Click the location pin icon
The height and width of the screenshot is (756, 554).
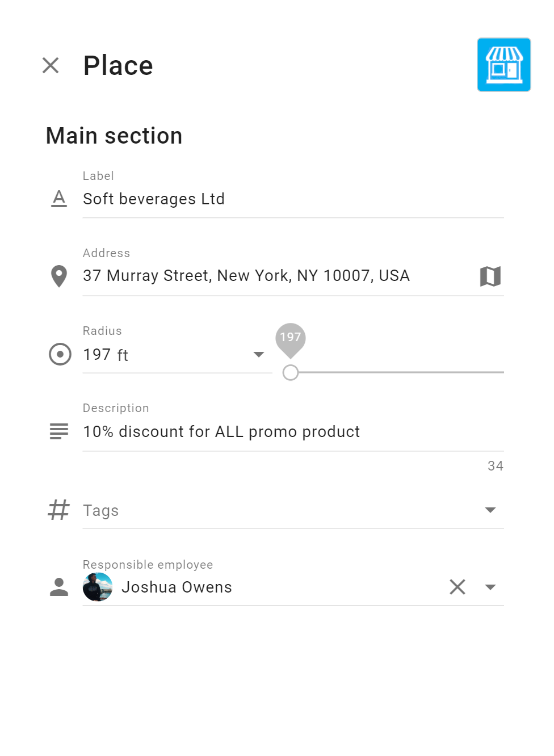[59, 276]
